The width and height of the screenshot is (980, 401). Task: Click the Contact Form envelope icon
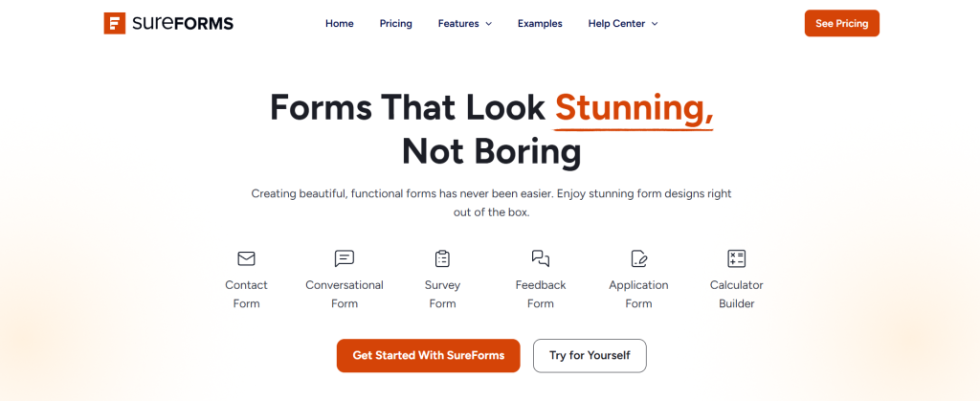[246, 258]
